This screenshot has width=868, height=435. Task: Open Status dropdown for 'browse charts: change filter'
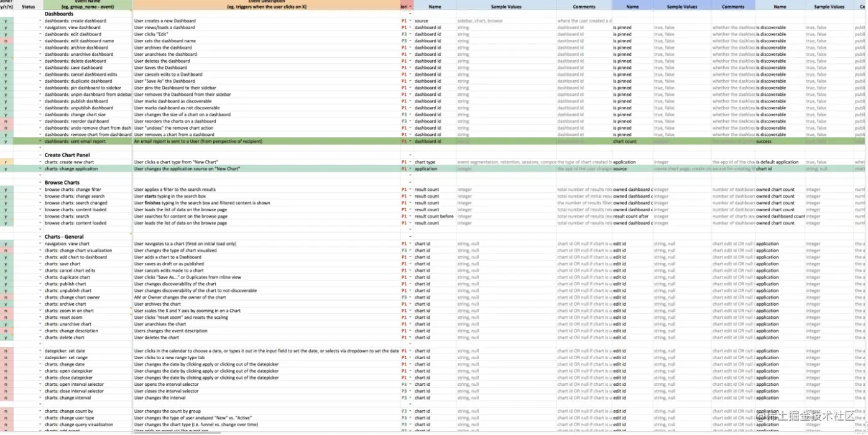click(40, 190)
